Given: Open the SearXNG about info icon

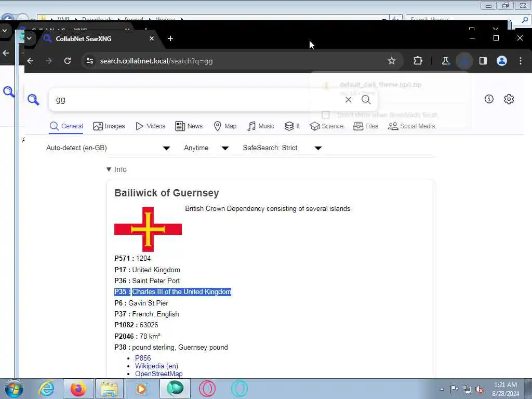Looking at the screenshot, I should (x=489, y=99).
